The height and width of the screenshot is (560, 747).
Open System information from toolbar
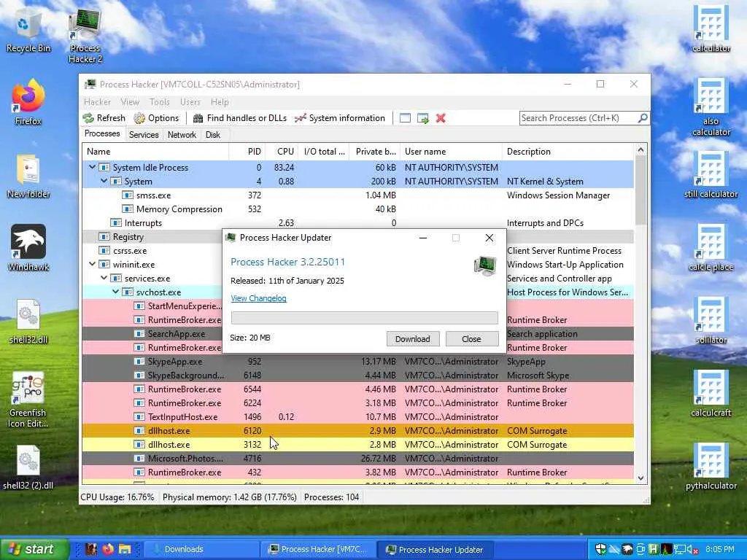pyautogui.click(x=340, y=118)
